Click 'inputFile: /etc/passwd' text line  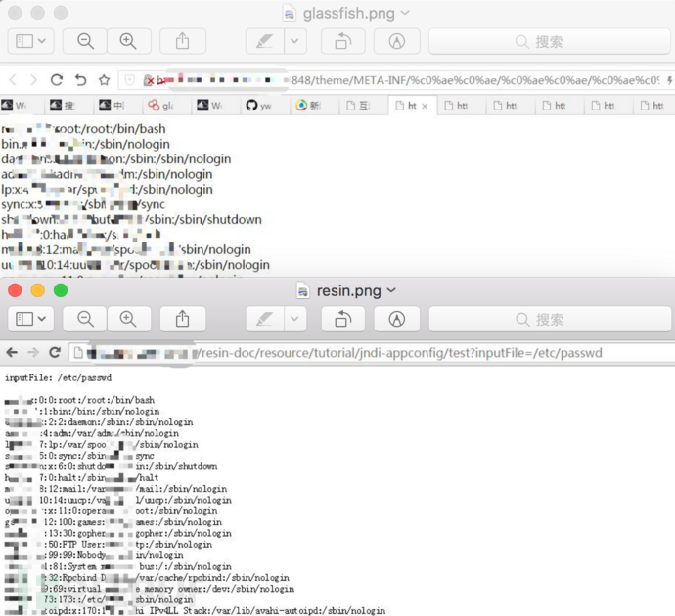tap(58, 377)
